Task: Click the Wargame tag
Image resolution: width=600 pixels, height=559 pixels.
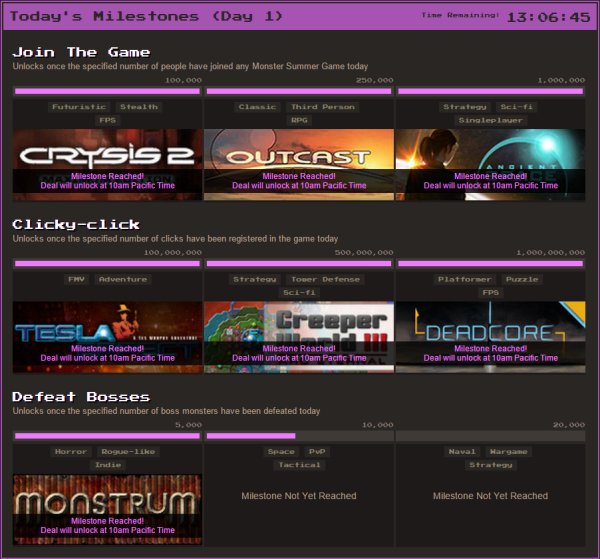Action: [509, 452]
